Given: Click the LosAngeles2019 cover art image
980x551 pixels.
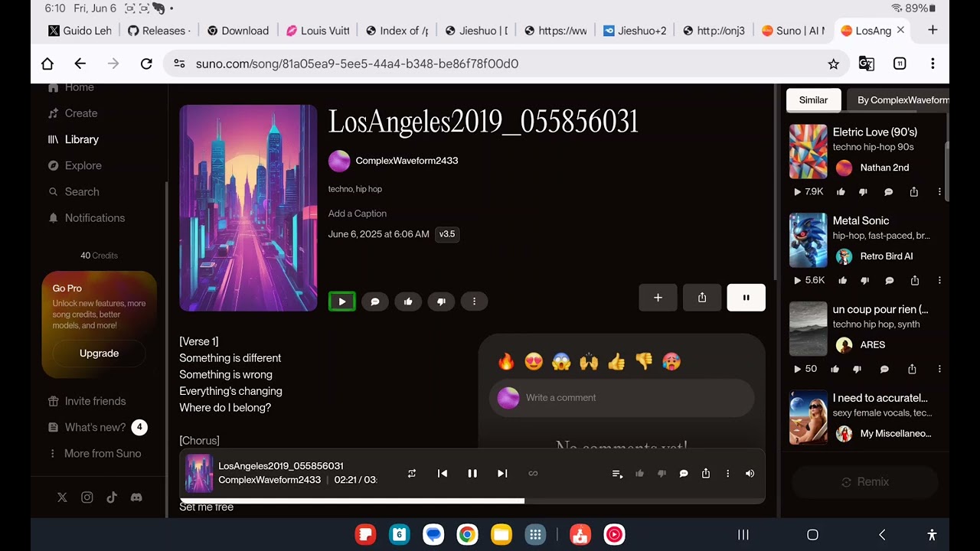Looking at the screenshot, I should 248,208.
